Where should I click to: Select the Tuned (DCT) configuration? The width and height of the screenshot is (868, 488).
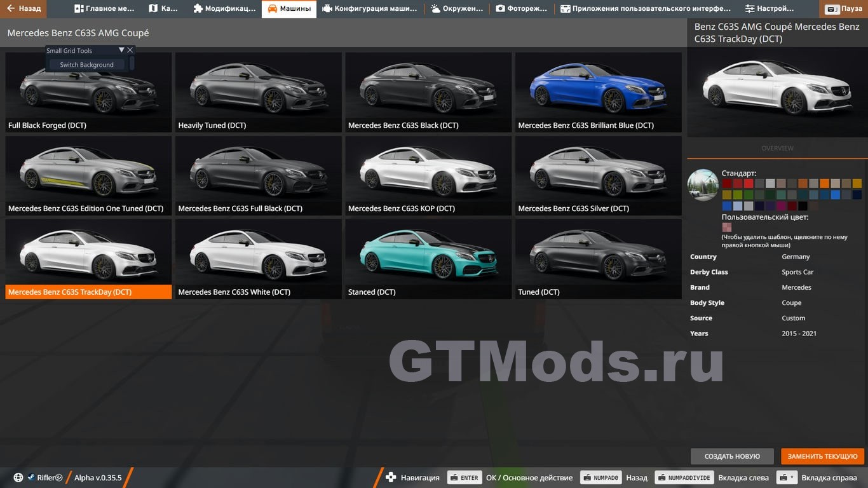(x=599, y=259)
